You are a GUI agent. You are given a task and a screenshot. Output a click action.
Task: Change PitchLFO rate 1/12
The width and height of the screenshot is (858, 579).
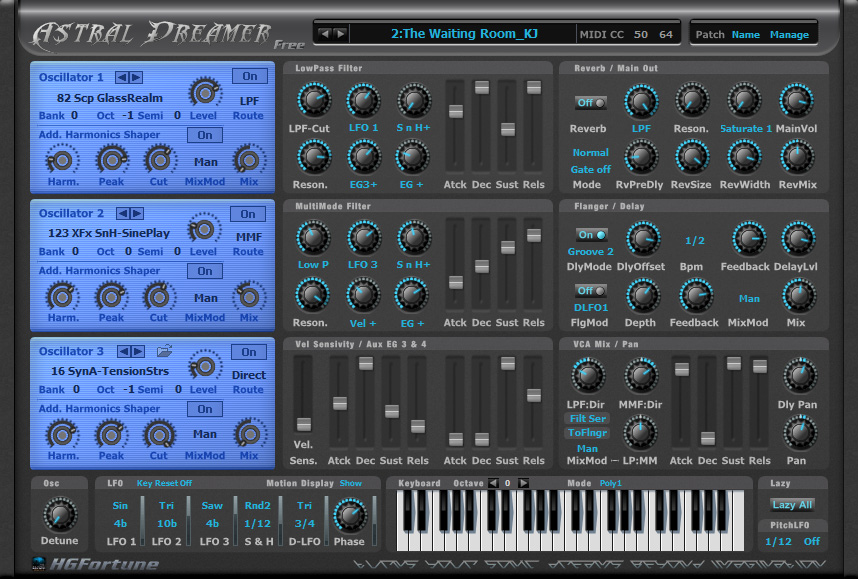778,541
